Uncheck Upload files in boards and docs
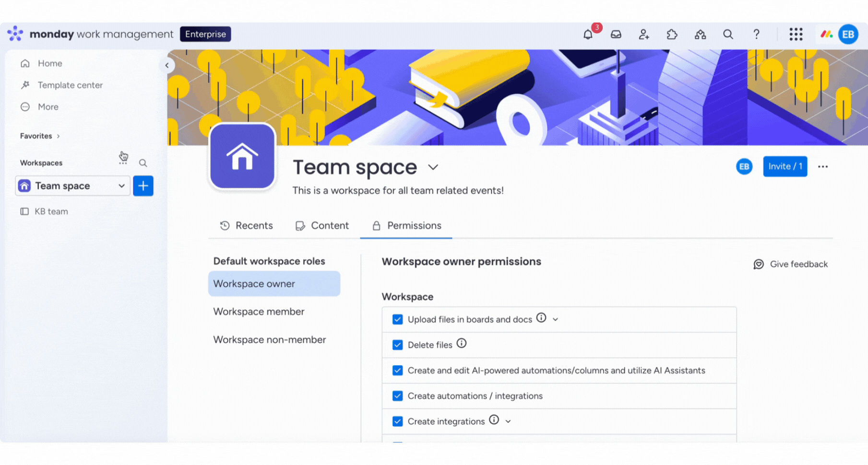This screenshot has width=868, height=465. [x=397, y=320]
